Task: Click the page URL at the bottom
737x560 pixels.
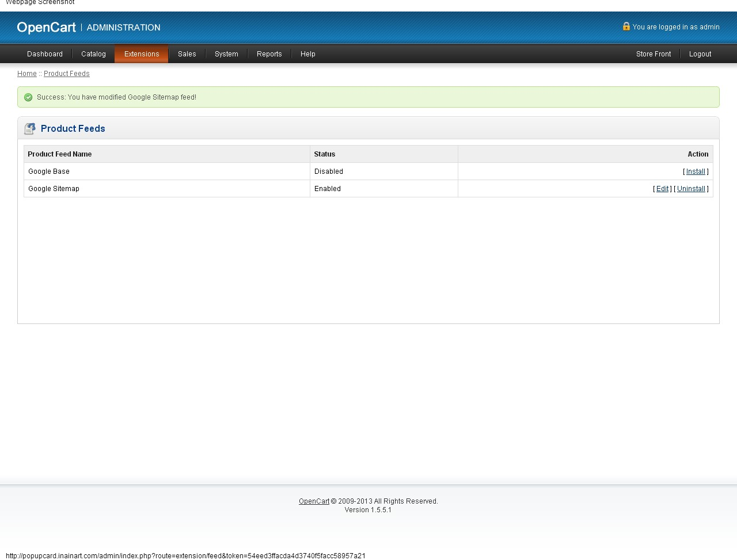Action: click(185, 556)
